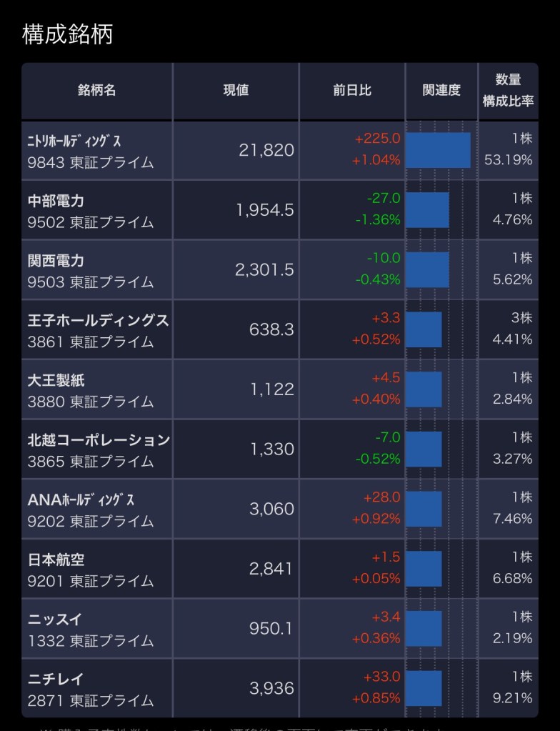Open 中部電力 stock details
Viewport: 560px width, 731px height.
(x=56, y=200)
